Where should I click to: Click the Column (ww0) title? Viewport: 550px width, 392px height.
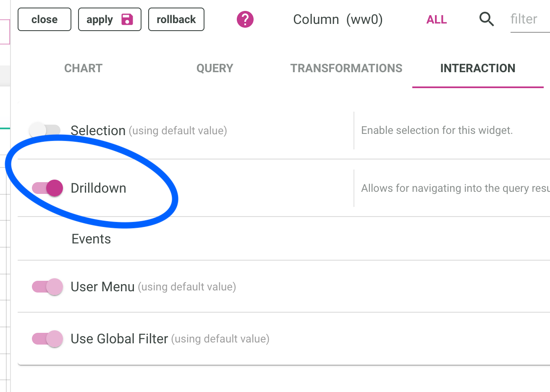coord(338,19)
